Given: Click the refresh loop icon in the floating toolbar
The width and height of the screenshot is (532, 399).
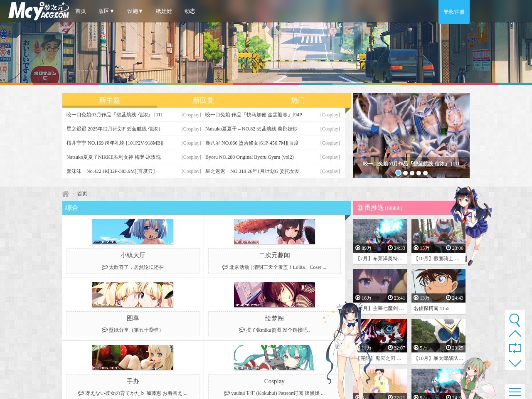Looking at the screenshot, I should pyautogui.click(x=515, y=348).
